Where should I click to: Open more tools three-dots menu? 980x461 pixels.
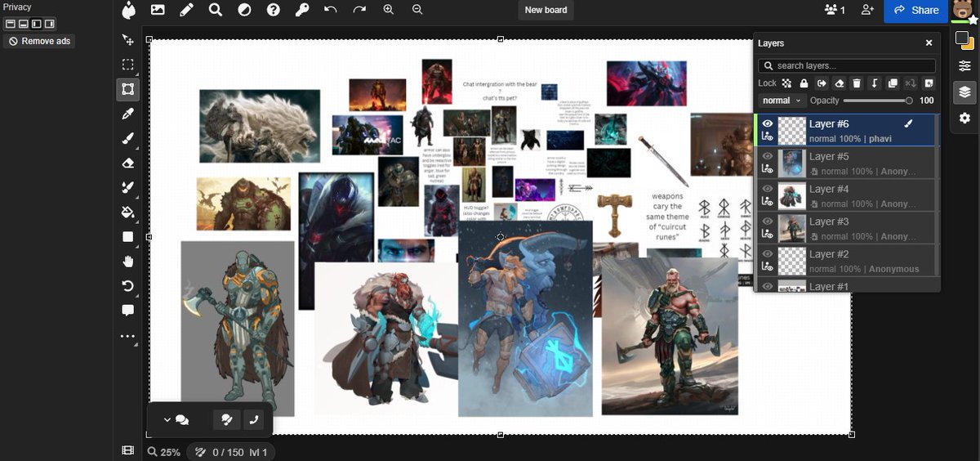tap(127, 336)
